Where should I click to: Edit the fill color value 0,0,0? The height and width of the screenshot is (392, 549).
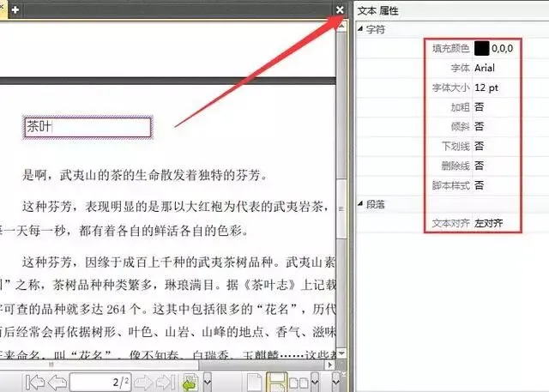[503, 48]
